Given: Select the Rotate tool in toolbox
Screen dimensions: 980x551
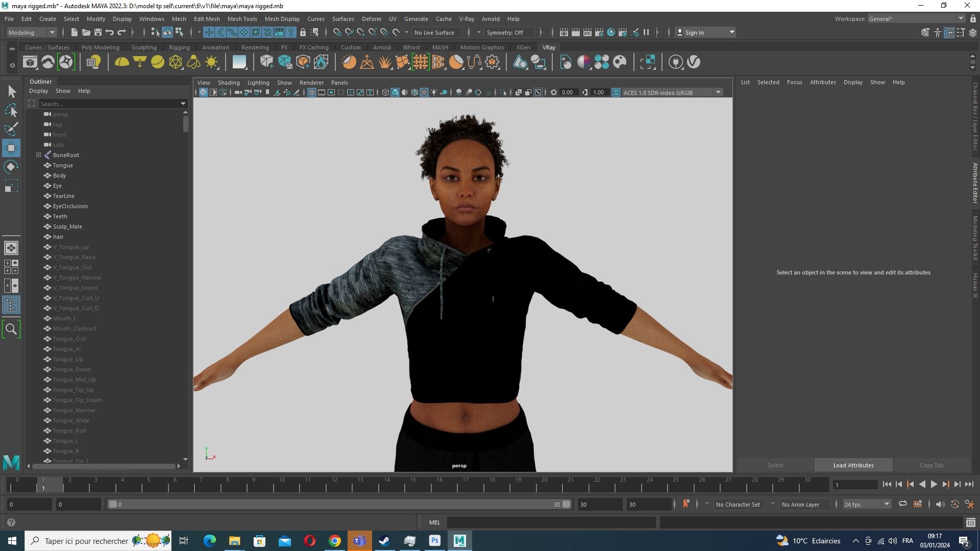Looking at the screenshot, I should [x=11, y=167].
